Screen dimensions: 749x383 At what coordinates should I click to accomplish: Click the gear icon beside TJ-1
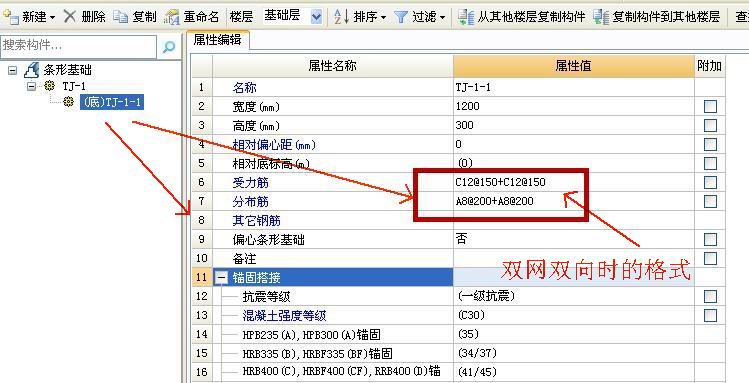click(x=49, y=86)
